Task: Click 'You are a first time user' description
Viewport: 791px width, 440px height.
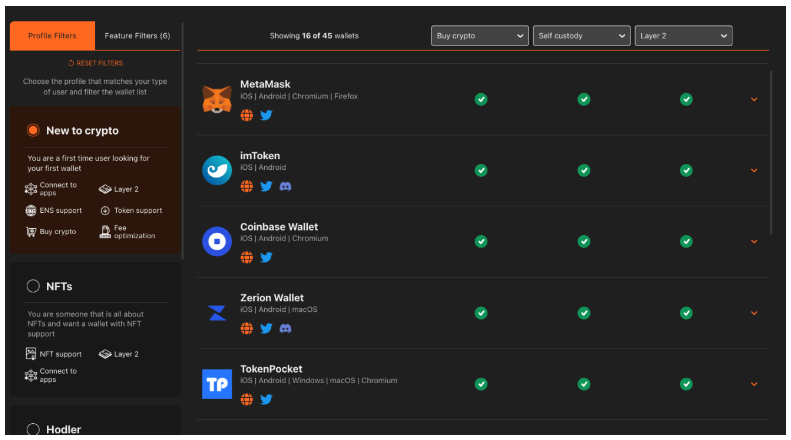Action: (88, 163)
